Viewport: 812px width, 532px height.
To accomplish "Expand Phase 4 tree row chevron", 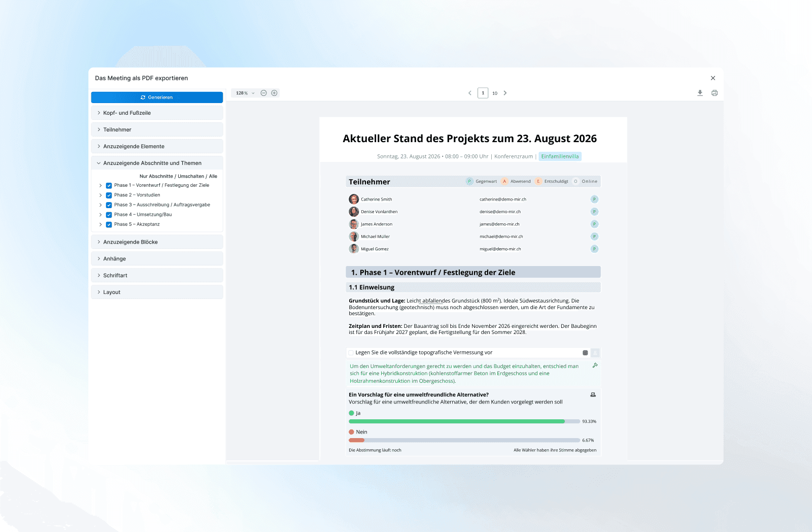I will coord(100,215).
